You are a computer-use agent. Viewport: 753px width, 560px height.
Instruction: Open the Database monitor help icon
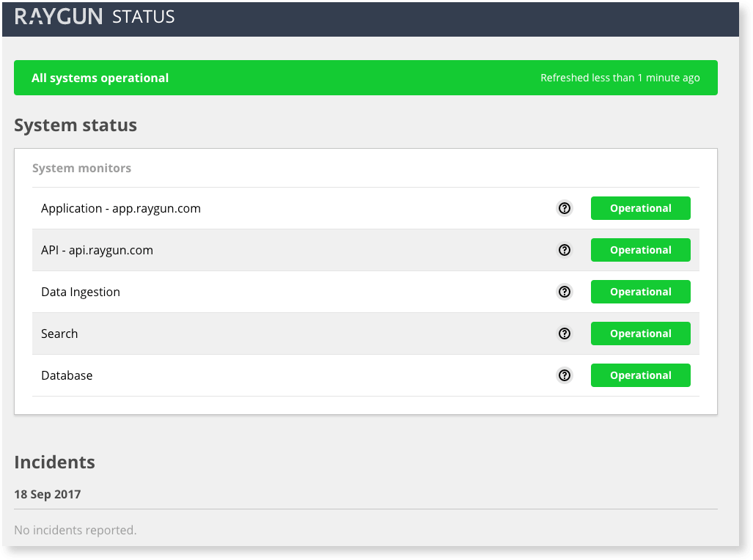[x=564, y=375]
